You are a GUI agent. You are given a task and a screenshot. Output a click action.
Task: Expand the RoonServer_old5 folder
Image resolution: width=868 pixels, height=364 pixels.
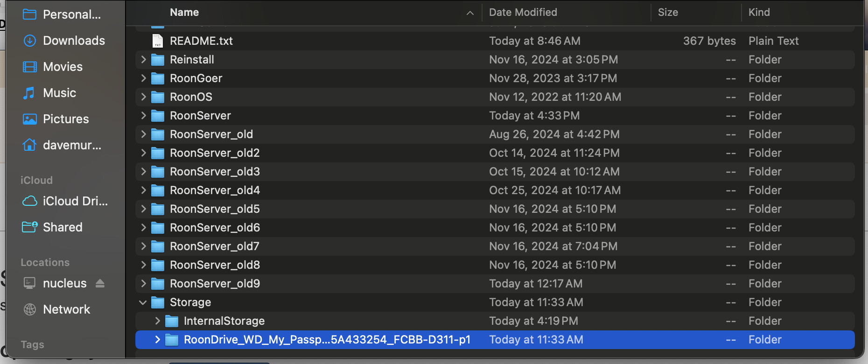pyautogui.click(x=143, y=209)
